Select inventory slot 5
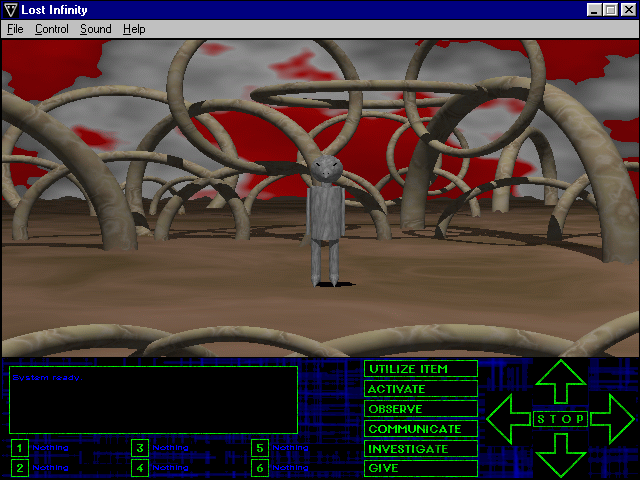 [x=260, y=448]
